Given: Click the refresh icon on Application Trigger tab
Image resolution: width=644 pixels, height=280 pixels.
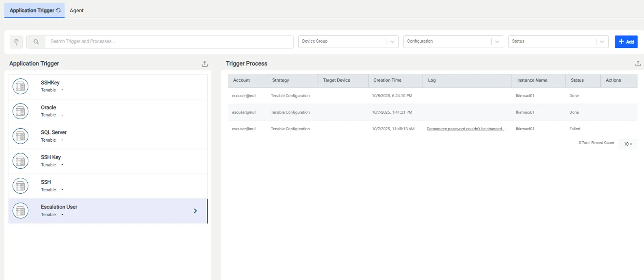Looking at the screenshot, I should [58, 10].
